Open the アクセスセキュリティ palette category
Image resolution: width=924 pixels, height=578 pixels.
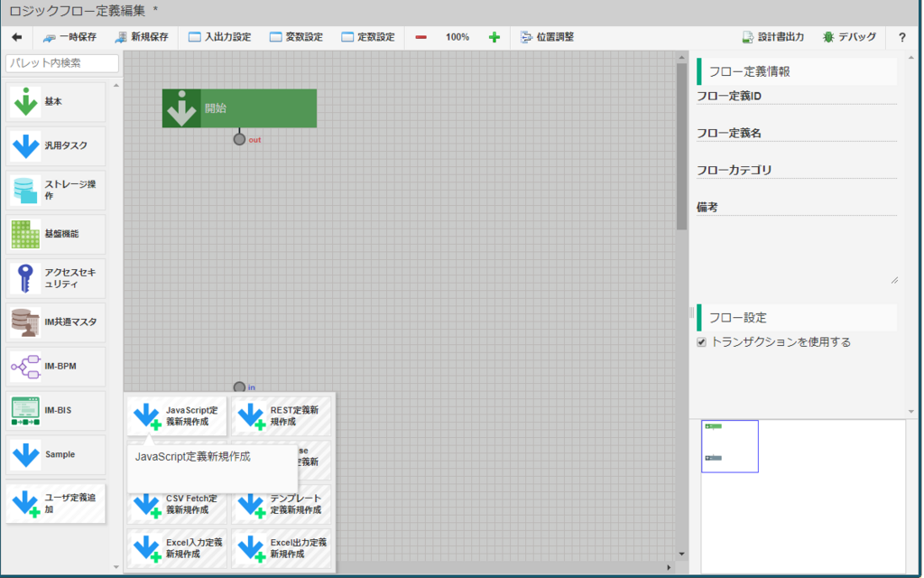(x=56, y=278)
